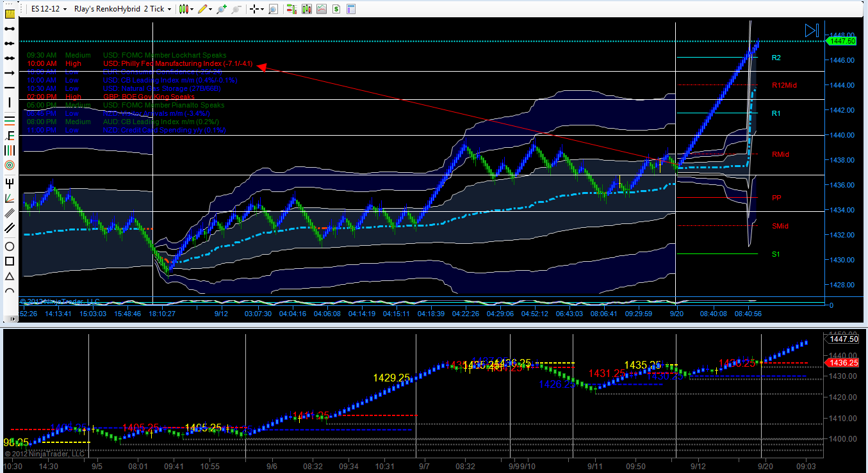Select the Regression Channel tool

[10, 212]
